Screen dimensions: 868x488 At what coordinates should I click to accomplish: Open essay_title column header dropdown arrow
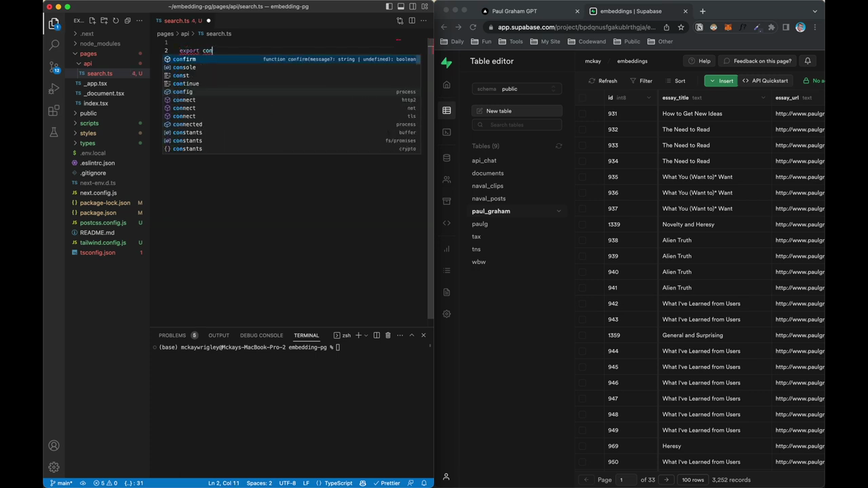(763, 98)
